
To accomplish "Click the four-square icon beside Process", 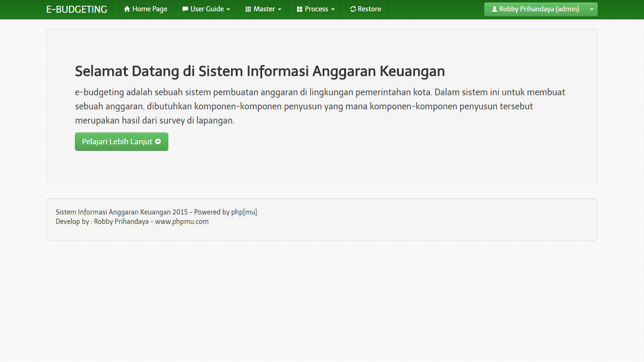I will pyautogui.click(x=299, y=9).
